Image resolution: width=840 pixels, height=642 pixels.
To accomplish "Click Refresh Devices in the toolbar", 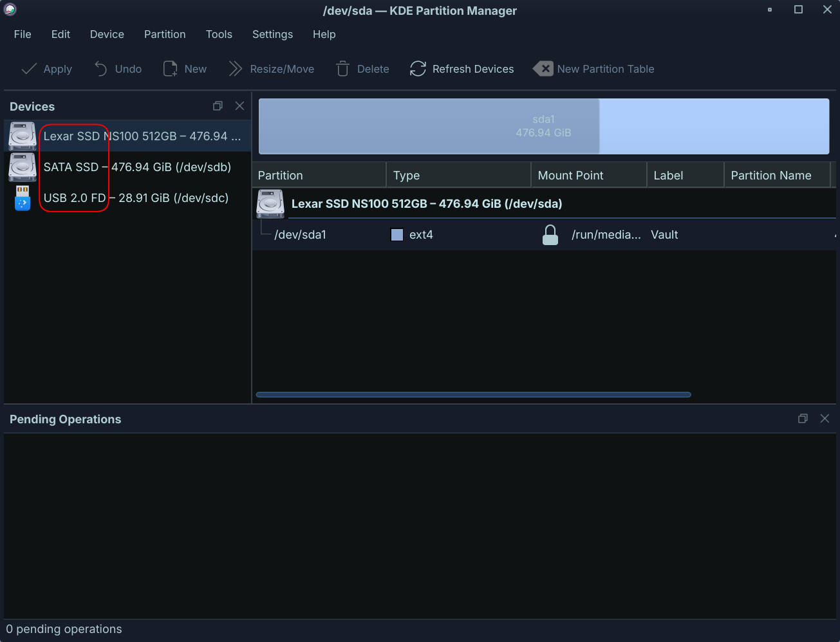I will (x=462, y=69).
